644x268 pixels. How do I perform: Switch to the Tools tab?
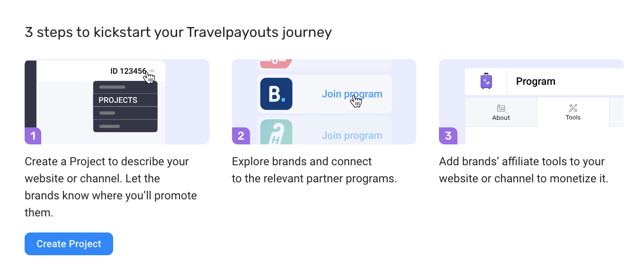(573, 112)
